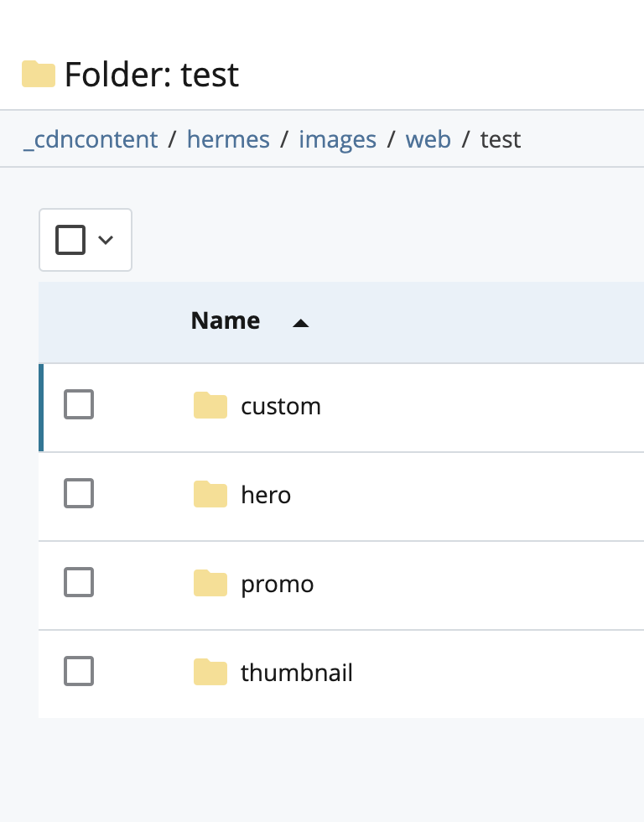Open the thumbnail folder name

pos(297,673)
